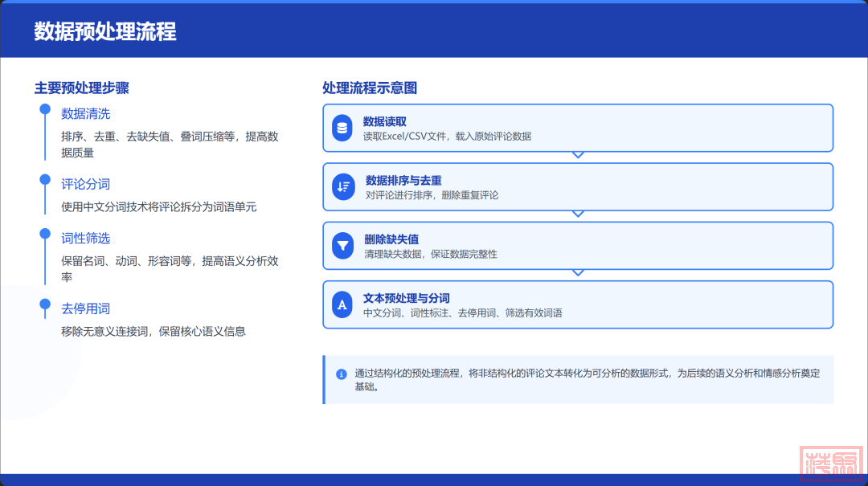The height and width of the screenshot is (486, 868).
Task: Click the 数据清洗 step title
Action: coord(86,113)
